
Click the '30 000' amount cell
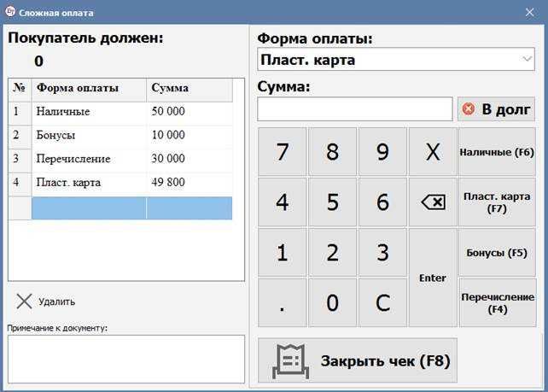click(x=189, y=159)
